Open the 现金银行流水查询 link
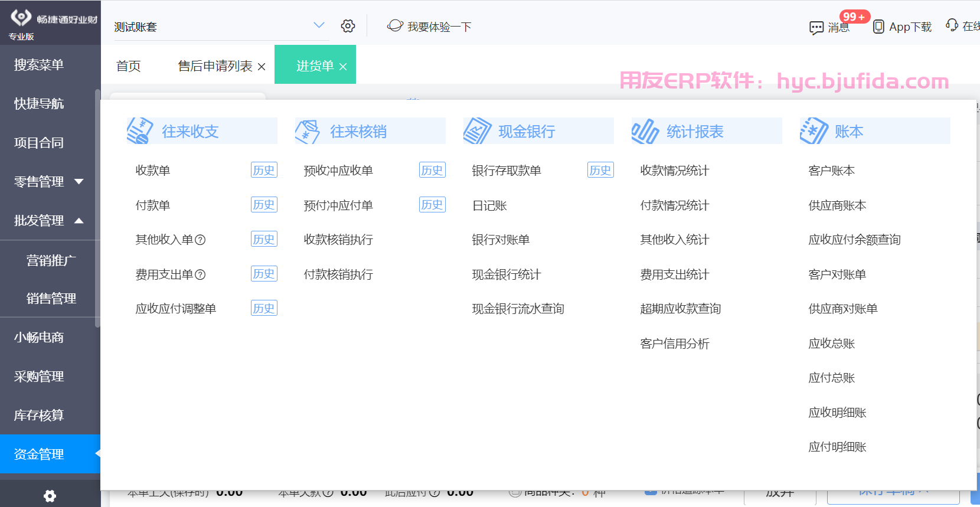 point(518,309)
